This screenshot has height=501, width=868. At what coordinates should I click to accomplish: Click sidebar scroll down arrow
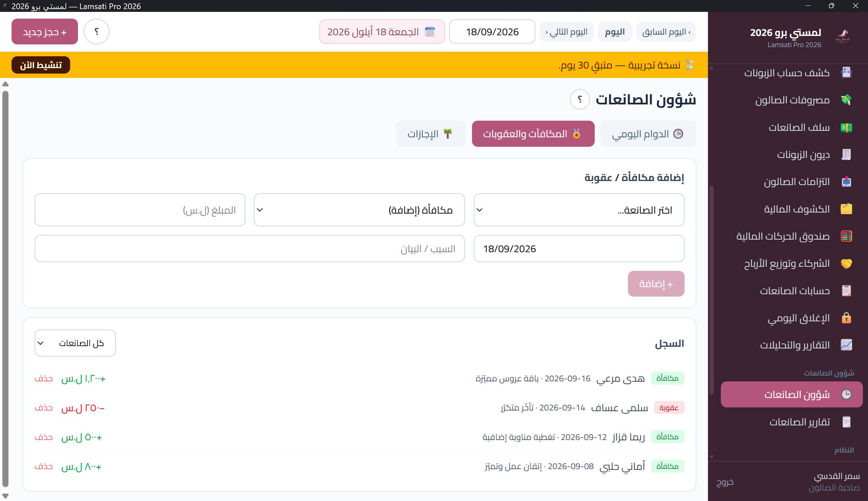tap(711, 457)
